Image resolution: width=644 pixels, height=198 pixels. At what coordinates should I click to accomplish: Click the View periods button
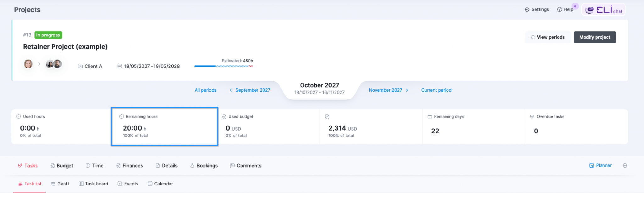point(547,37)
